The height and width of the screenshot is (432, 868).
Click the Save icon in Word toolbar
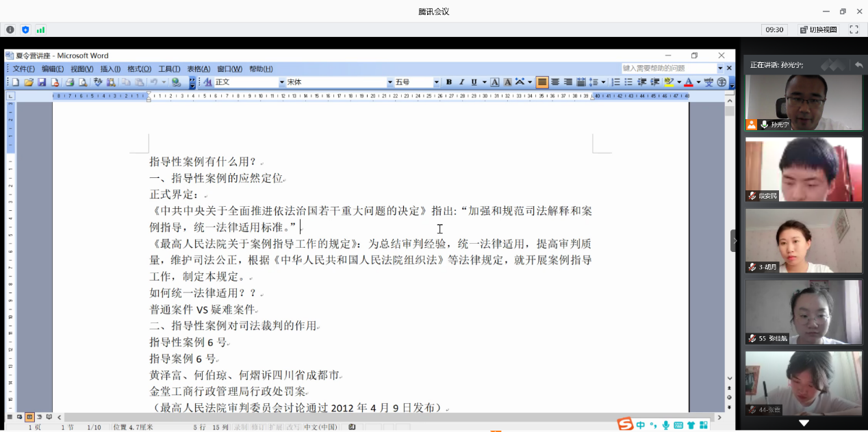click(x=42, y=82)
